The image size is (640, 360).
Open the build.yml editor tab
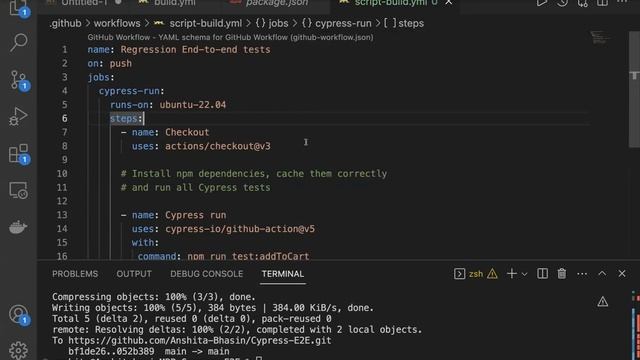point(175,3)
